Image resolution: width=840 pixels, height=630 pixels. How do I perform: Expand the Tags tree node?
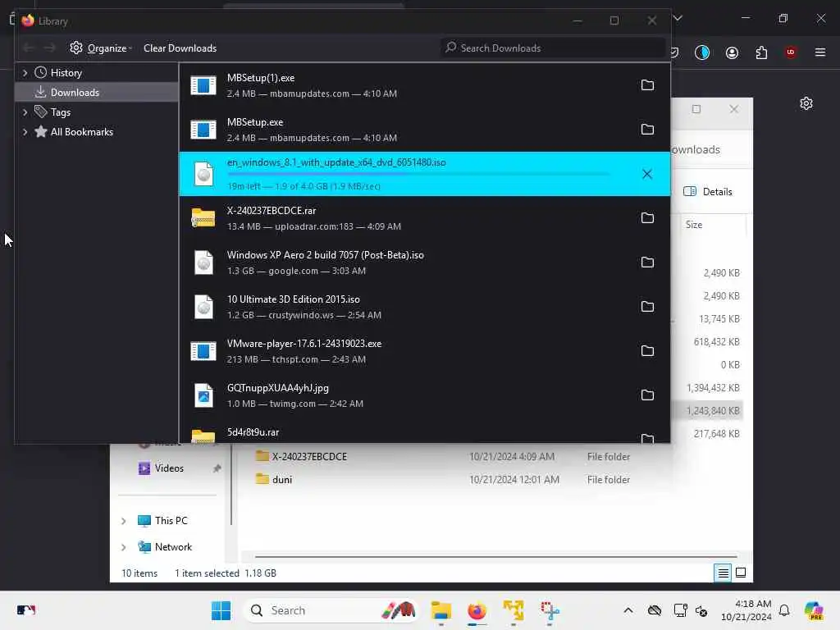25,112
